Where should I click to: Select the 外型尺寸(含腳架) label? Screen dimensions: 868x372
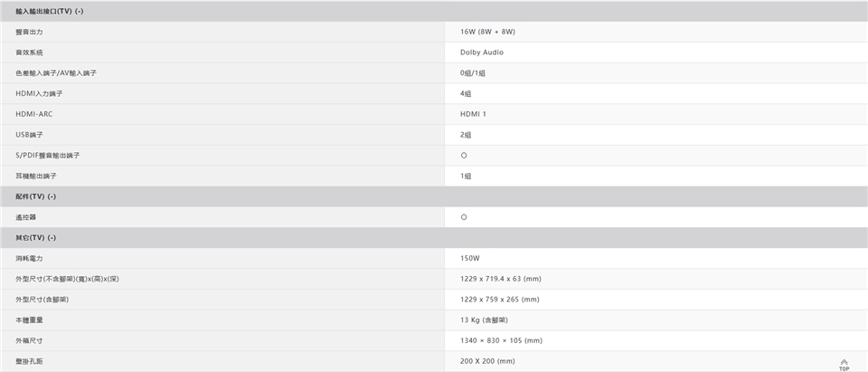pos(42,300)
